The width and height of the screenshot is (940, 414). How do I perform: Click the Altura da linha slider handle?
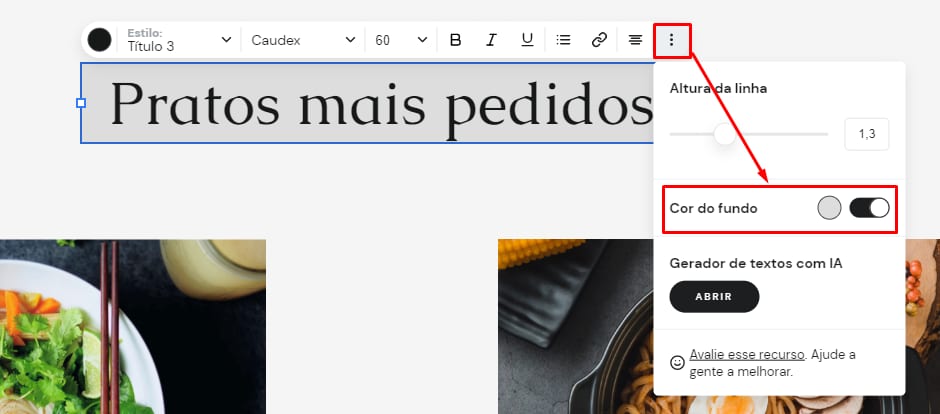[x=724, y=134]
